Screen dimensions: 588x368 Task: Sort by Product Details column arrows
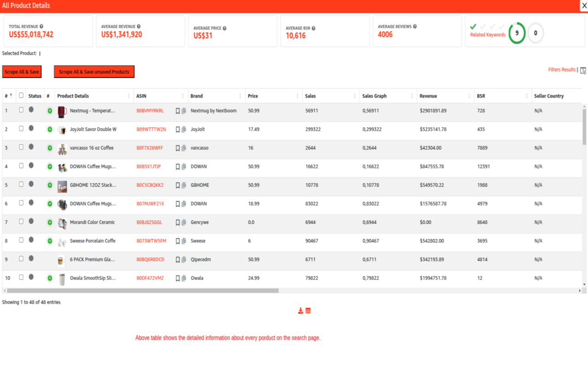(129, 96)
